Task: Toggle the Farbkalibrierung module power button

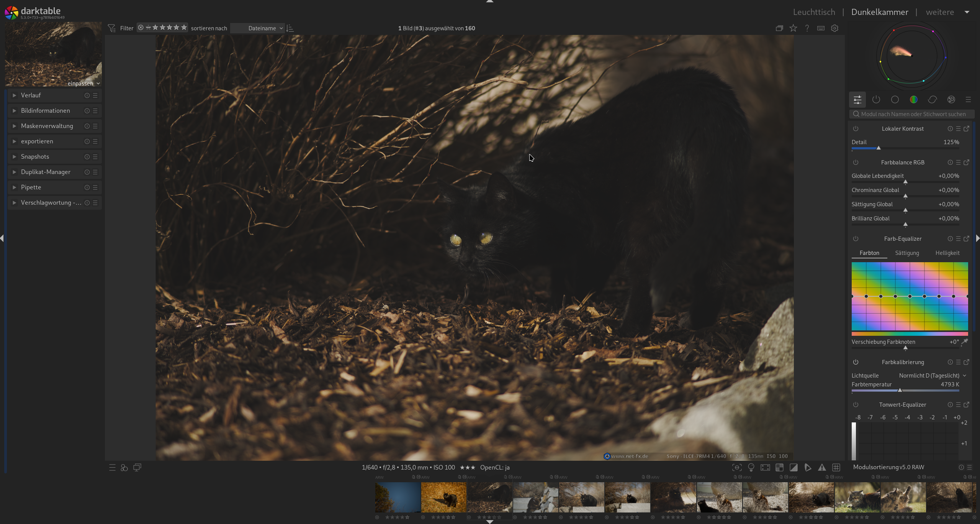Action: tap(856, 362)
